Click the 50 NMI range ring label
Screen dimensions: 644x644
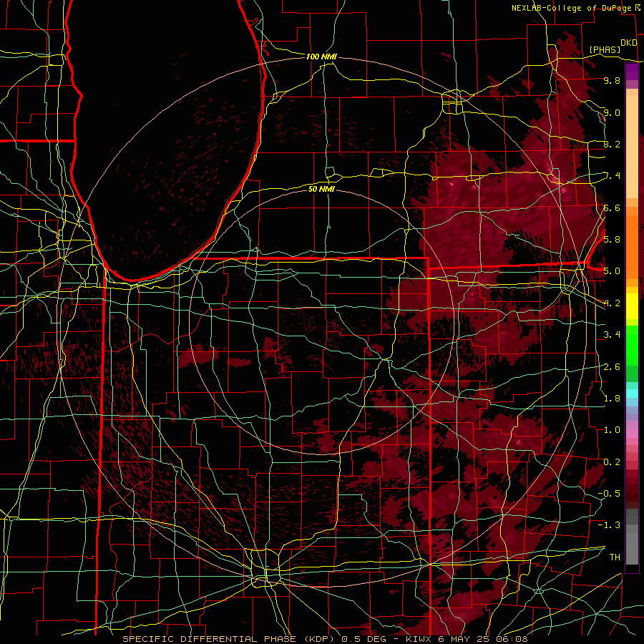click(x=321, y=189)
